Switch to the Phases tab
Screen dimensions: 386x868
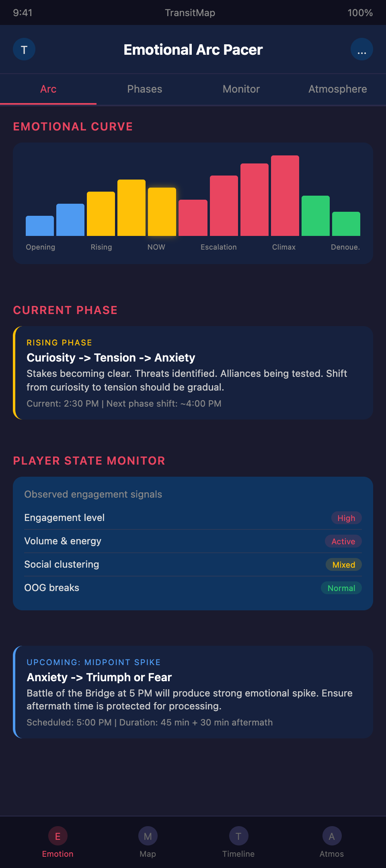point(145,89)
